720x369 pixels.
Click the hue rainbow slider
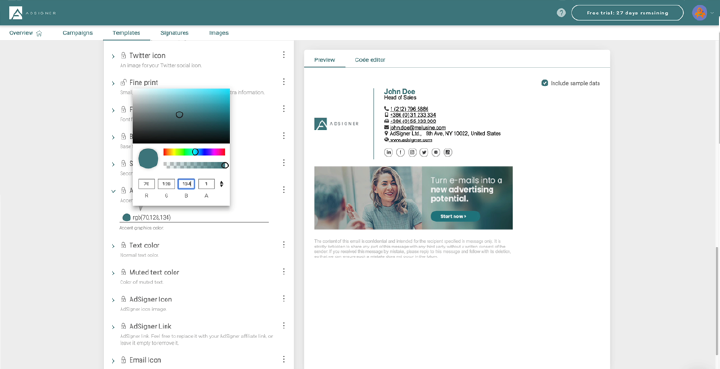point(194,152)
